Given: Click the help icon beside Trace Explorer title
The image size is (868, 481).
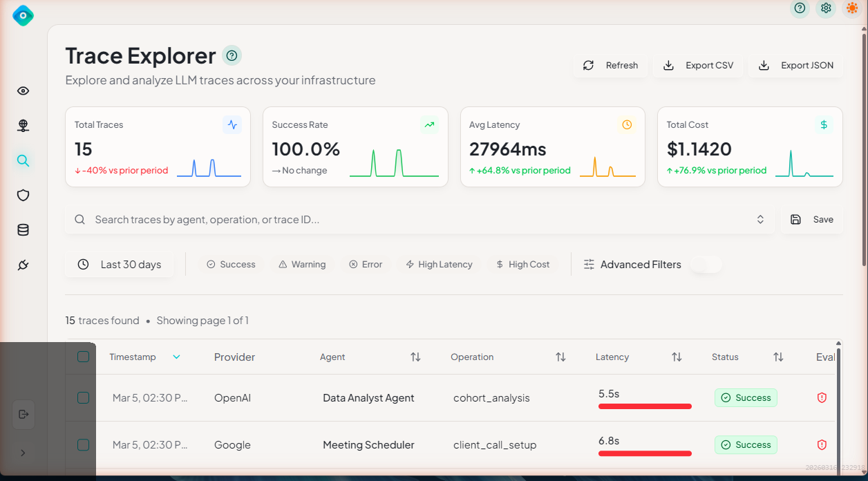Looking at the screenshot, I should click(232, 55).
